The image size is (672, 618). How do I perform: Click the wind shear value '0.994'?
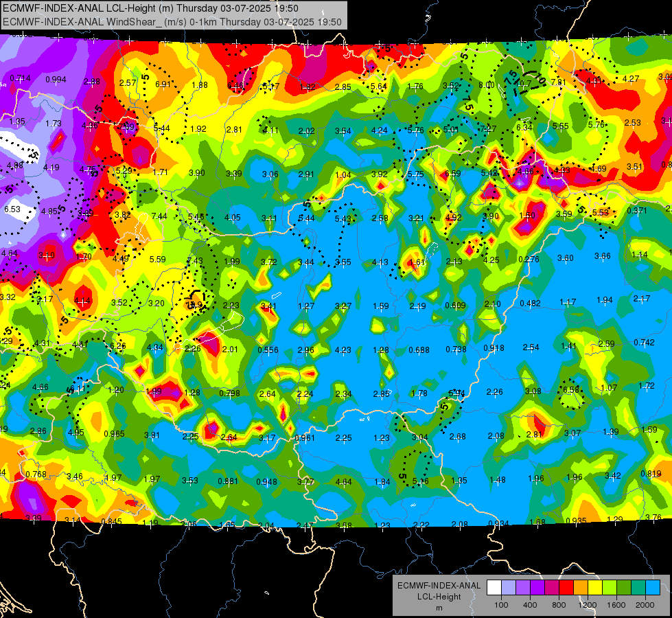coord(56,80)
